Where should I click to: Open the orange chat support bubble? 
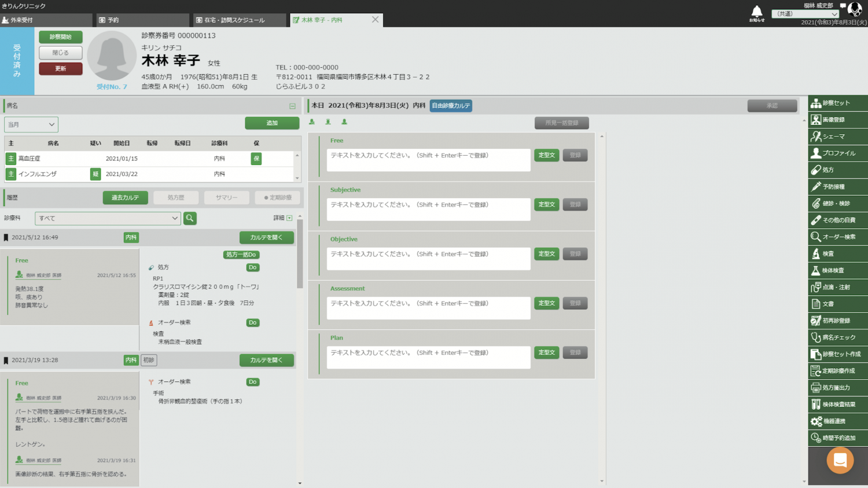pos(840,461)
